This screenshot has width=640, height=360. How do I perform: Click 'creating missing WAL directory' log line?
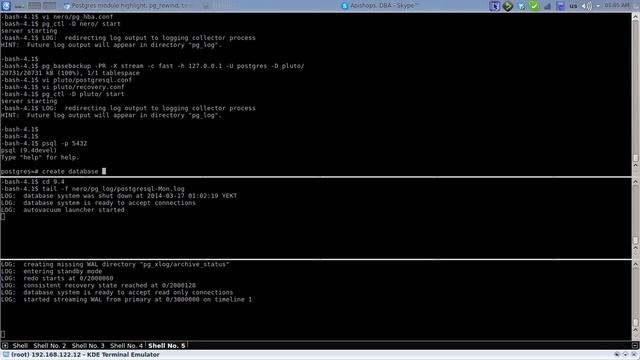115,264
